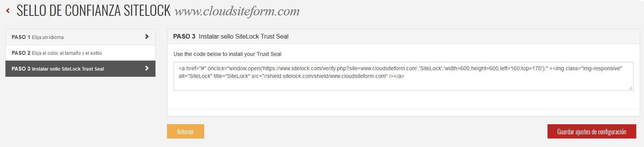The height and width of the screenshot is (147, 644).
Task: Go back with the Anterior button
Action: [186, 132]
